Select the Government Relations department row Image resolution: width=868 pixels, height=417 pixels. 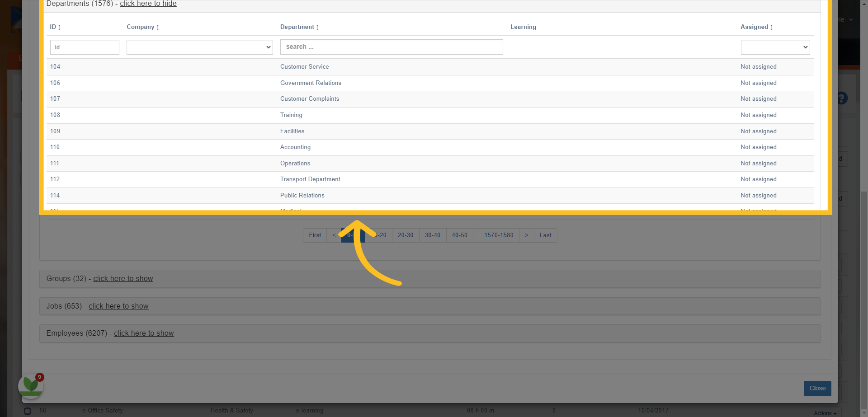[x=430, y=83]
